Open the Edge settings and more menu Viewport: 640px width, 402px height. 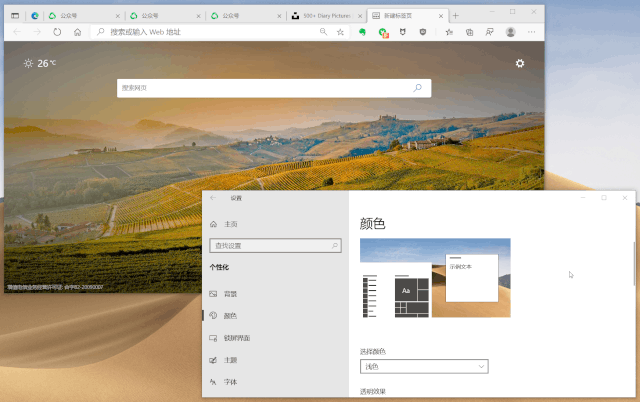tap(531, 32)
